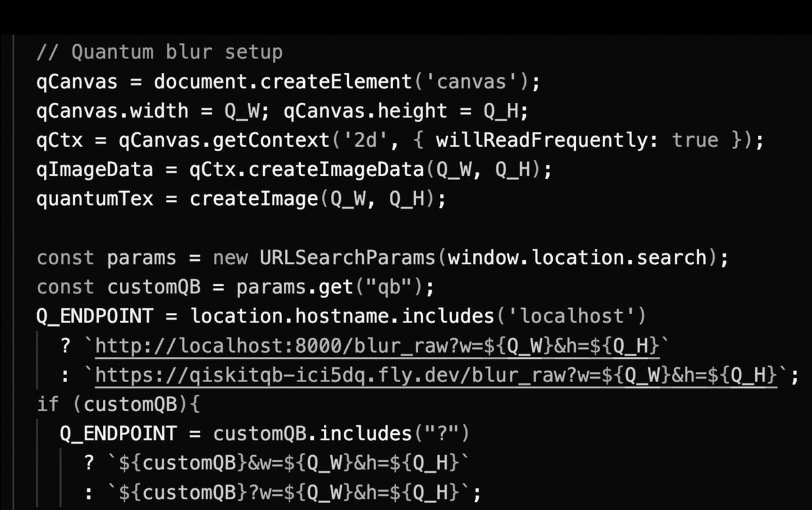Click the URLSearchParams class name
Viewport: 812px width, 510px height.
348,258
